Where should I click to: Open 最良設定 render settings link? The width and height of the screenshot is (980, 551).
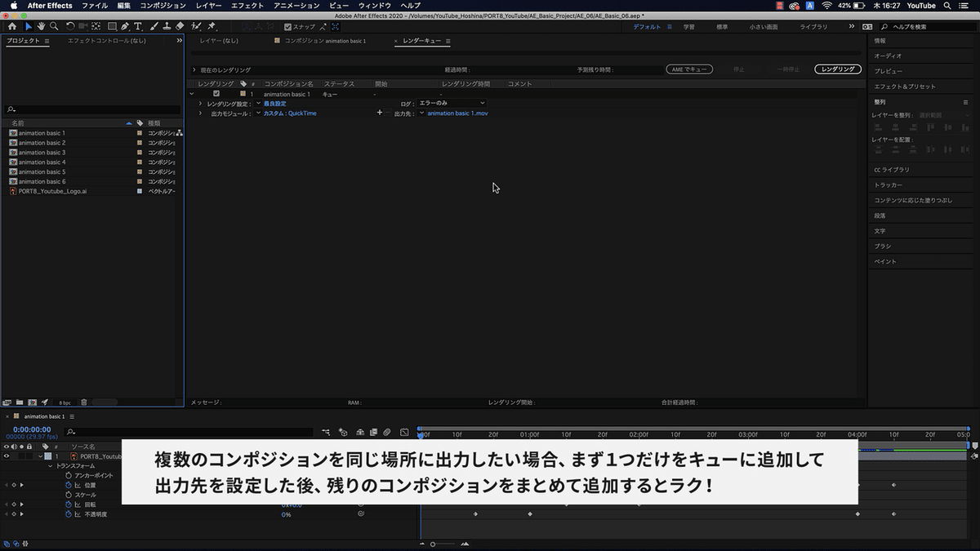pyautogui.click(x=275, y=104)
